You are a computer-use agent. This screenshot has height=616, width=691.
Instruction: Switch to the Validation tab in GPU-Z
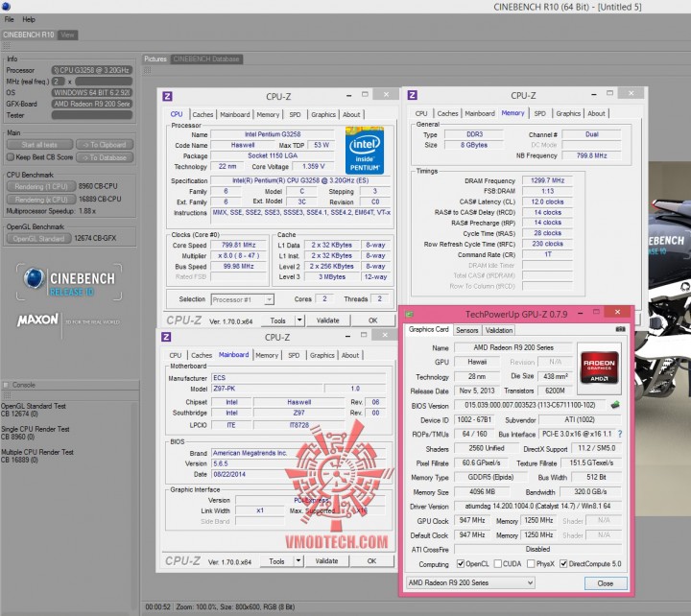pos(499,330)
